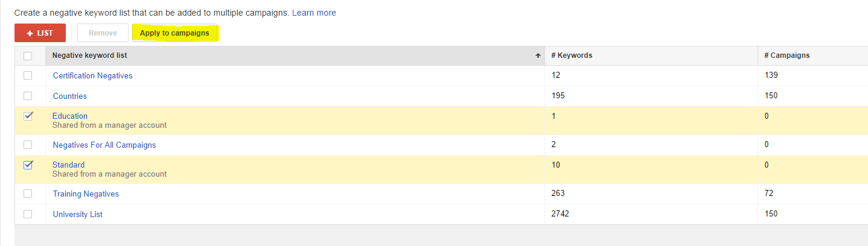Toggle the select-all header checkbox
This screenshot has height=246, width=868.
28,56
